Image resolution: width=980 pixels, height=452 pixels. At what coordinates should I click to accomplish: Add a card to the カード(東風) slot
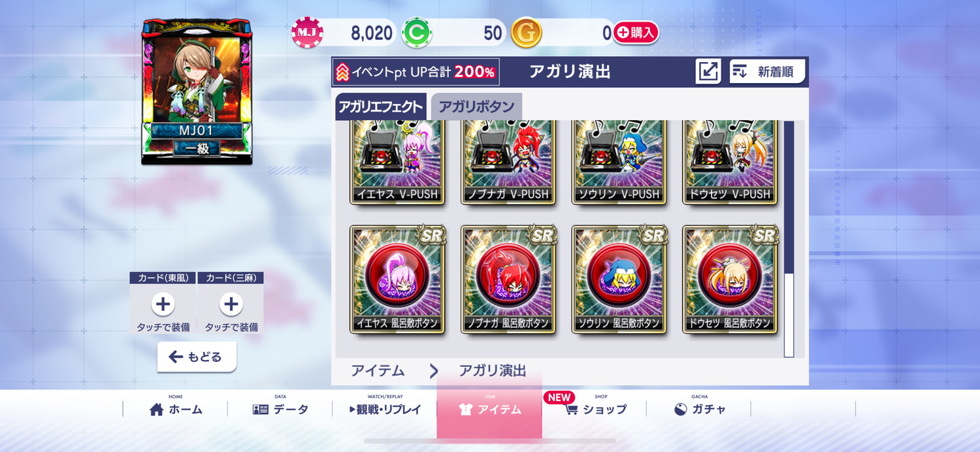click(x=163, y=304)
